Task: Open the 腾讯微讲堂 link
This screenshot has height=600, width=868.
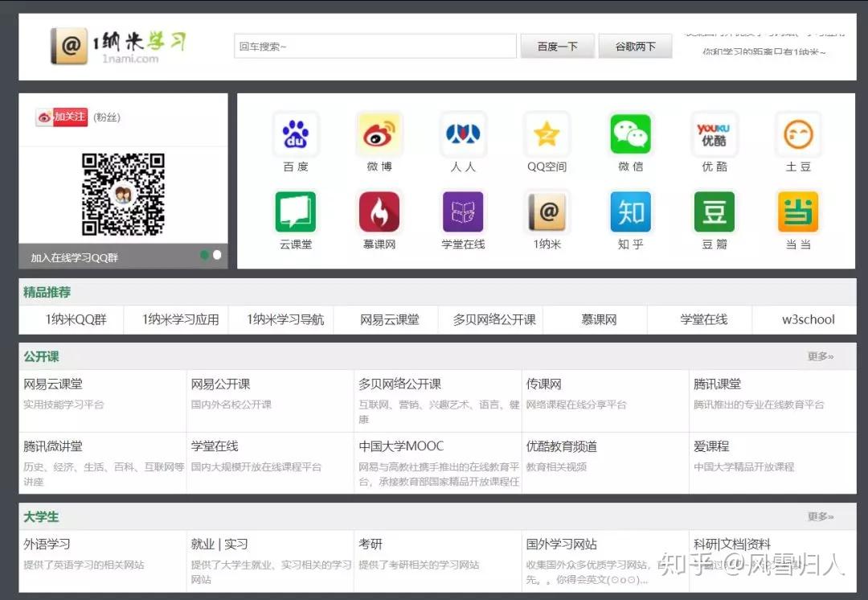Action: pos(53,446)
